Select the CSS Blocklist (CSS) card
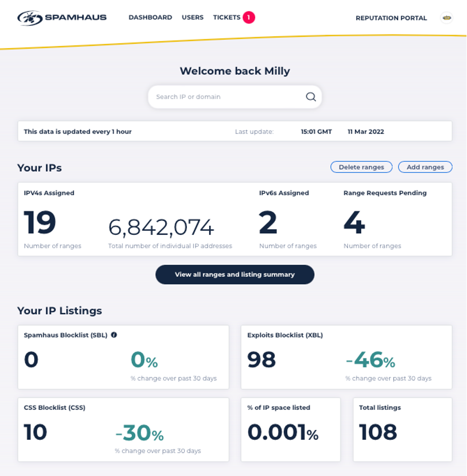This screenshot has width=467, height=476. tap(123, 430)
